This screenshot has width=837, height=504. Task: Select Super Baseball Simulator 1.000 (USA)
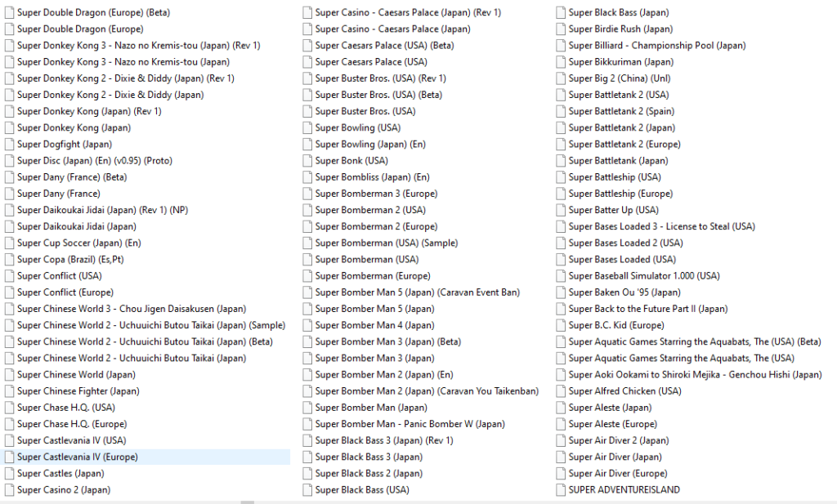pyautogui.click(x=644, y=276)
